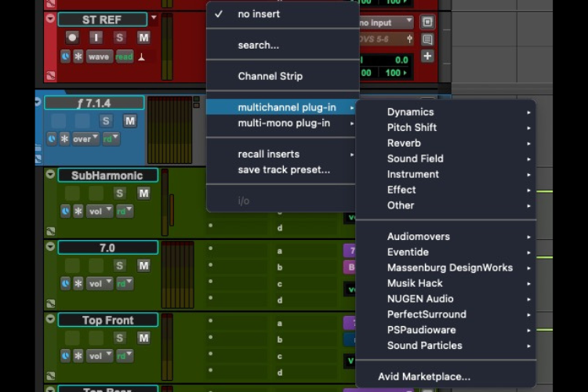
Task: Click 'save track preset...' menu entry
Action: coord(284,169)
